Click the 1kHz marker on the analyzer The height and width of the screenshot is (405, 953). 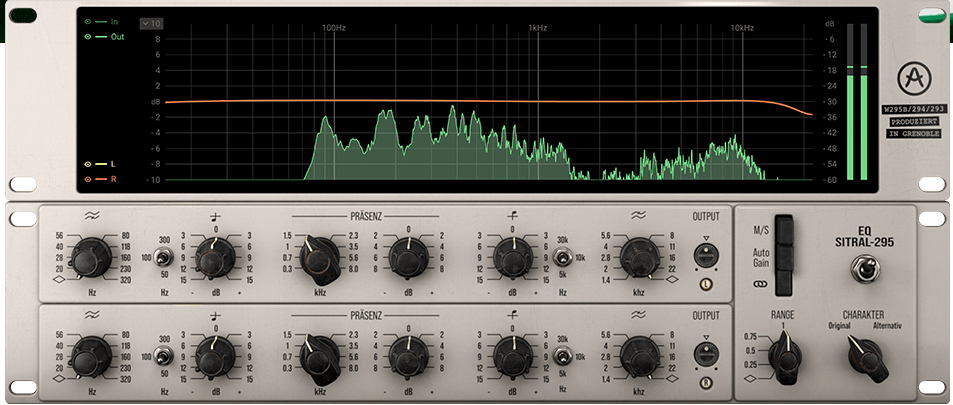pyautogui.click(x=538, y=28)
